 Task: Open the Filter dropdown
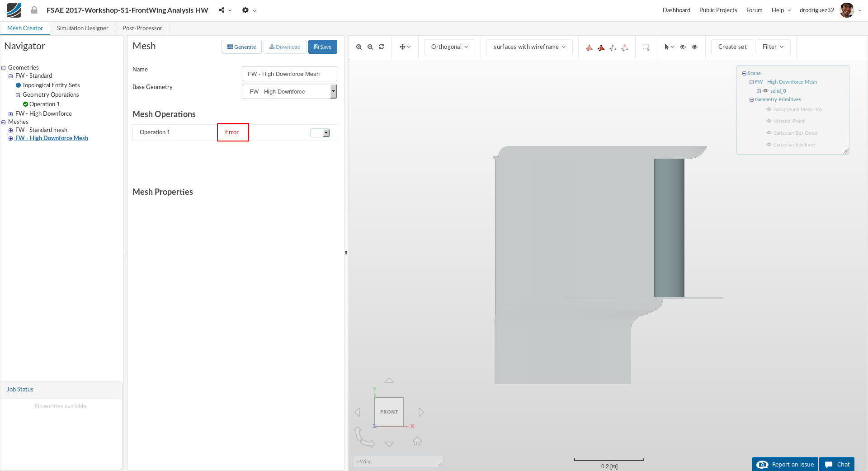tap(773, 47)
